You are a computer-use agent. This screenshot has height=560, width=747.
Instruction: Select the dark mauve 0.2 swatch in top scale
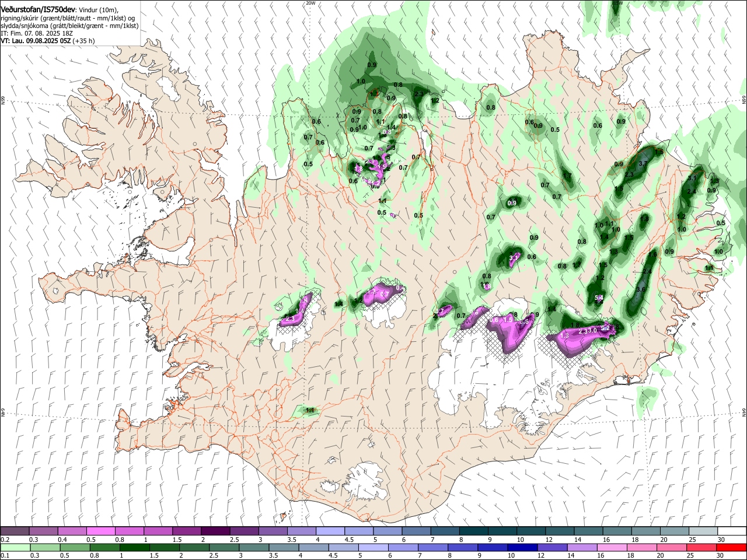coord(15,531)
